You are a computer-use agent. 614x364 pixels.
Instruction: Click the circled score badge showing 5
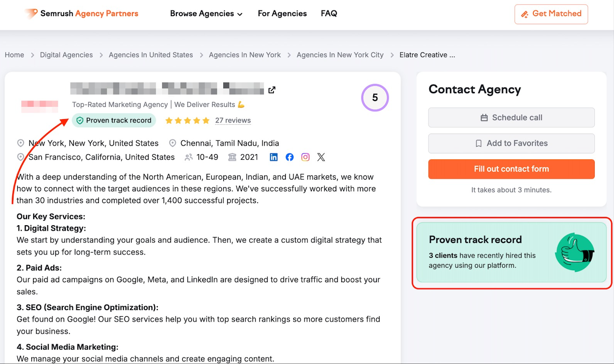[374, 98]
